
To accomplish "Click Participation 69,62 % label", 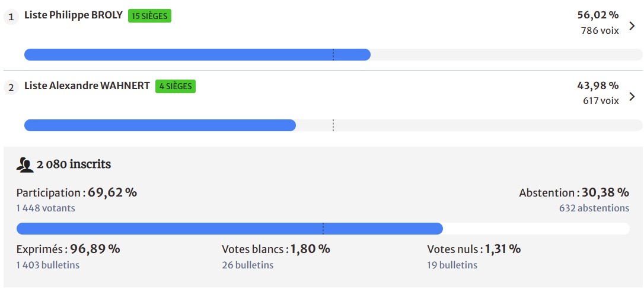I will point(76,193).
